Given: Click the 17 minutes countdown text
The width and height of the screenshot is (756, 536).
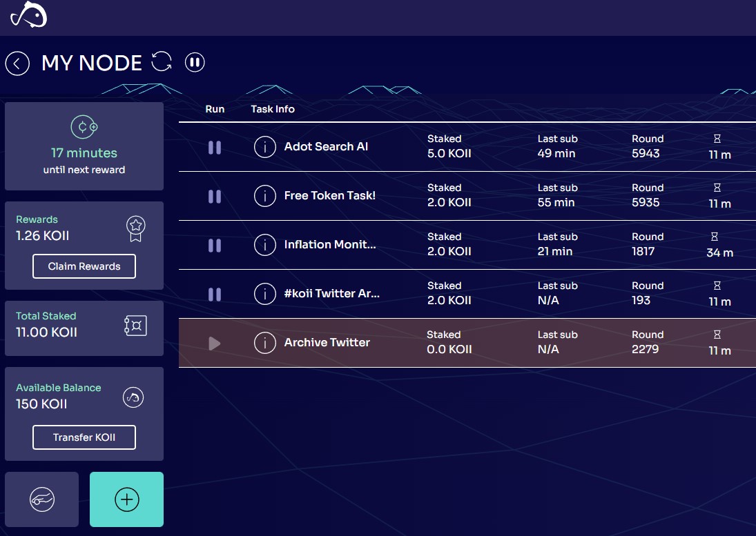Looking at the screenshot, I should tap(84, 153).
